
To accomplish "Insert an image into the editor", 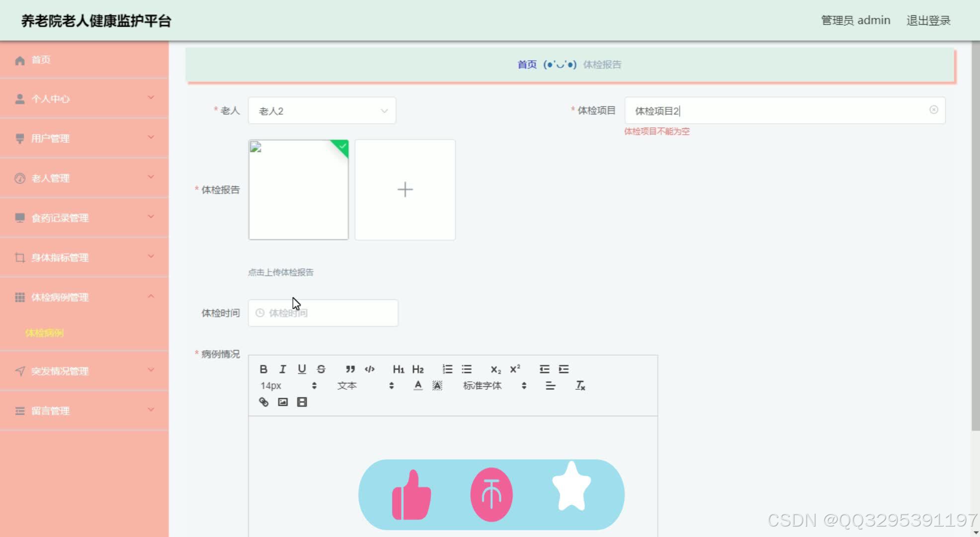I will click(283, 402).
